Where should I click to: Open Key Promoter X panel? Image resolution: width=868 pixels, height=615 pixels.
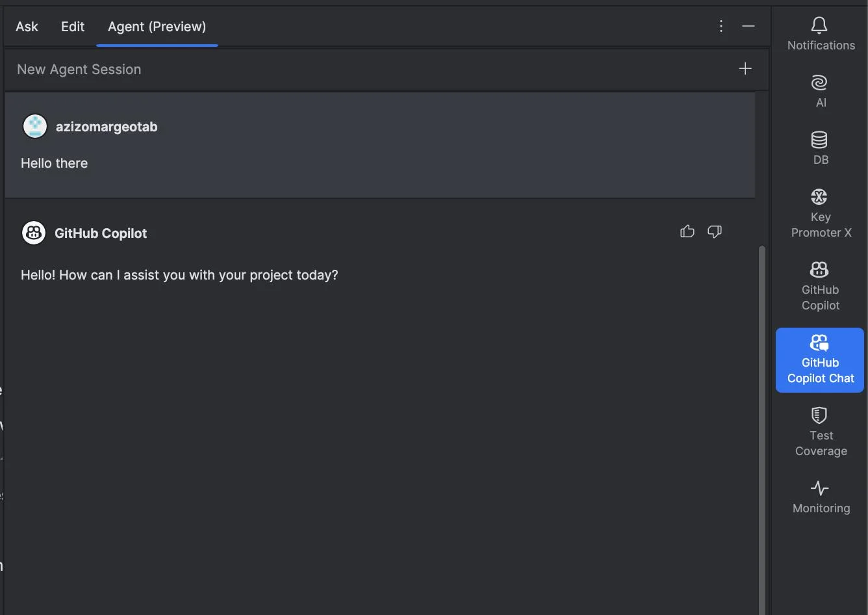(821, 213)
